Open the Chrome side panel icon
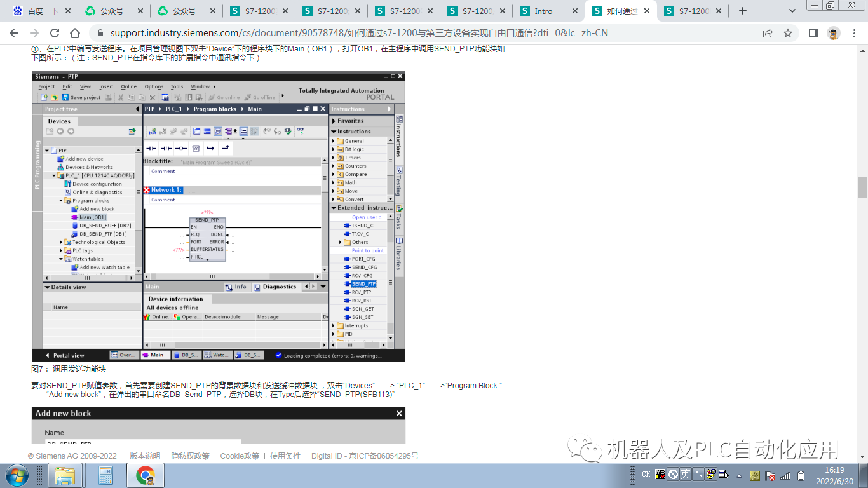 pyautogui.click(x=813, y=33)
